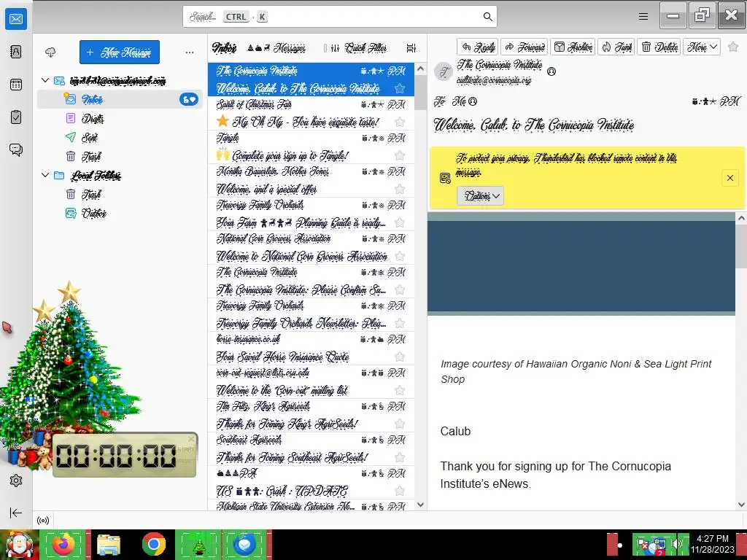
Task: Toggle star on Complete your sign up message
Action: pos(400,156)
